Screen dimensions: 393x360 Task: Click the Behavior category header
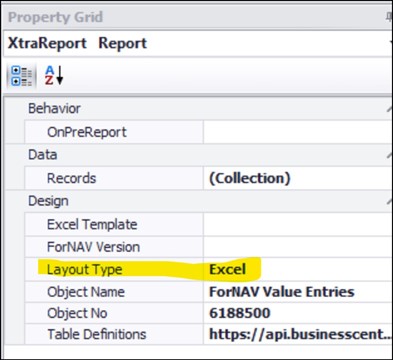tap(54, 109)
